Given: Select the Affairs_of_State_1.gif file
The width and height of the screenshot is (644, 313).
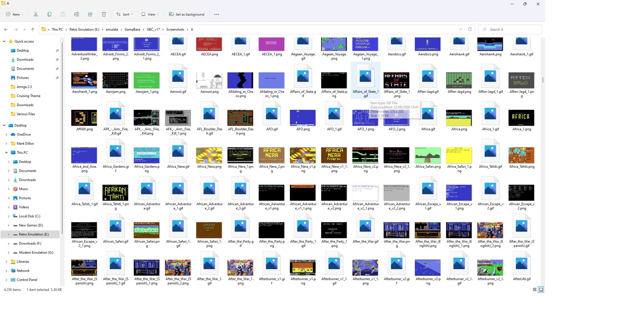Looking at the screenshot, I should point(365,80).
